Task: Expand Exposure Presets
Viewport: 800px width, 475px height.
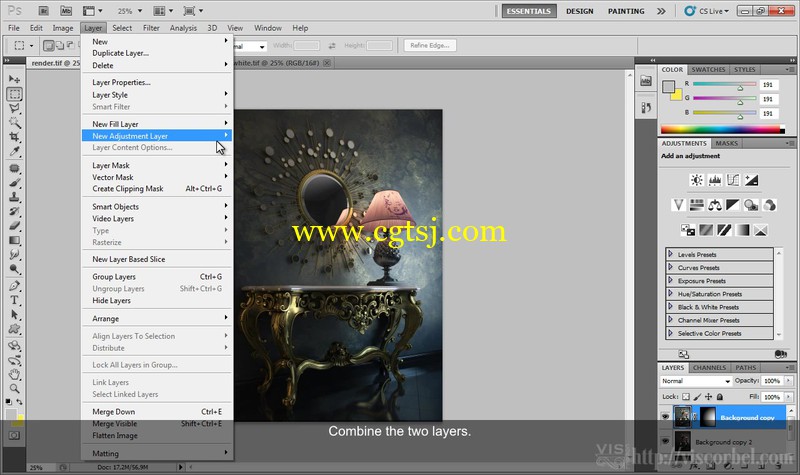Action: [670, 280]
